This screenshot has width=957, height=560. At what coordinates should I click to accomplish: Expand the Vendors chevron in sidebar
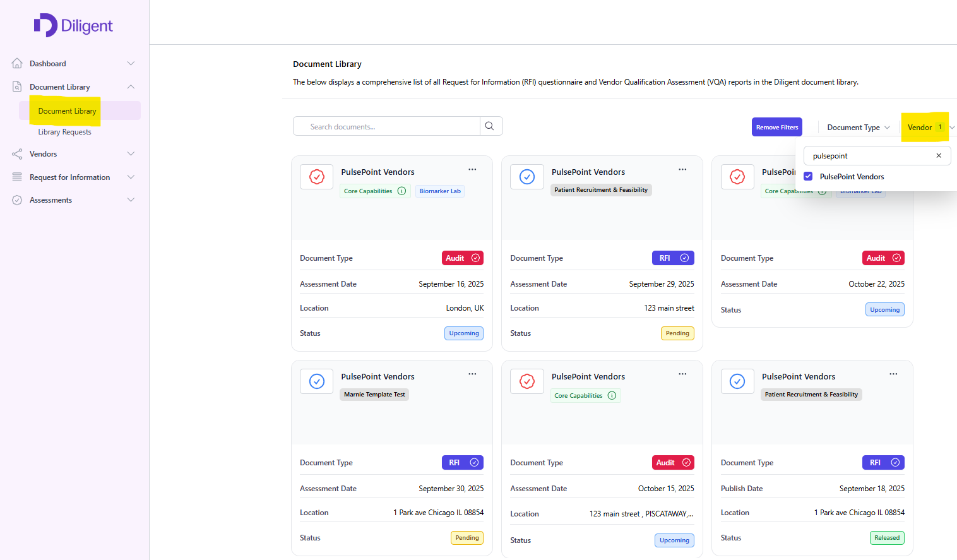tap(131, 153)
